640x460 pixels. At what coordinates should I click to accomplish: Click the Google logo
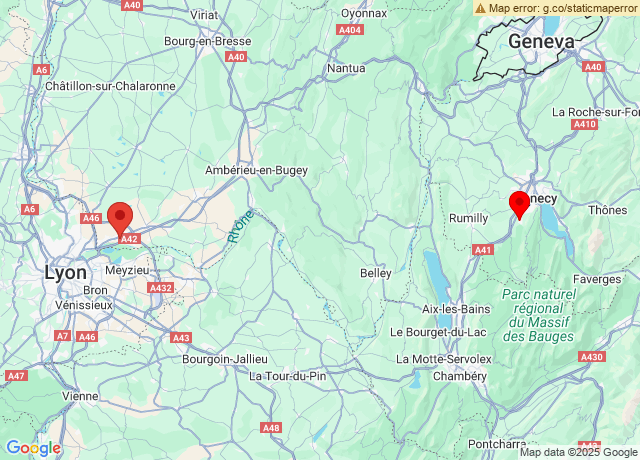pyautogui.click(x=34, y=448)
